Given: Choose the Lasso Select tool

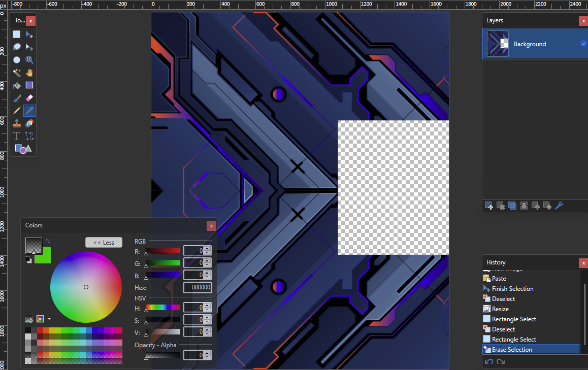Looking at the screenshot, I should pyautogui.click(x=16, y=47).
